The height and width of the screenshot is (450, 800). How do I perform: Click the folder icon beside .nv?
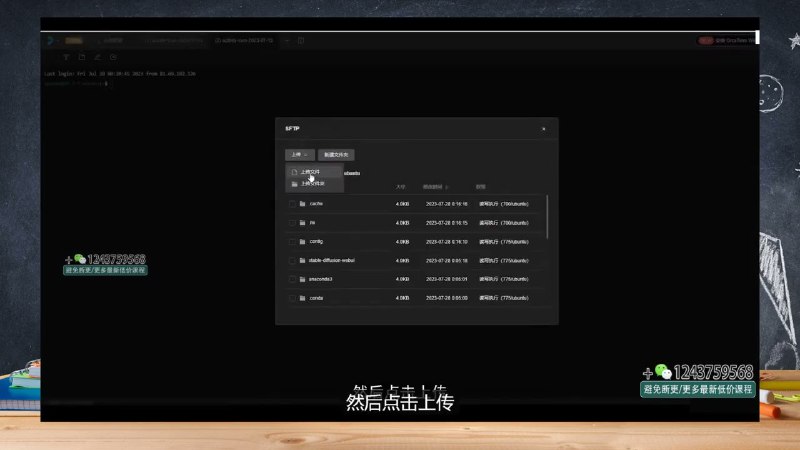pyautogui.click(x=303, y=223)
